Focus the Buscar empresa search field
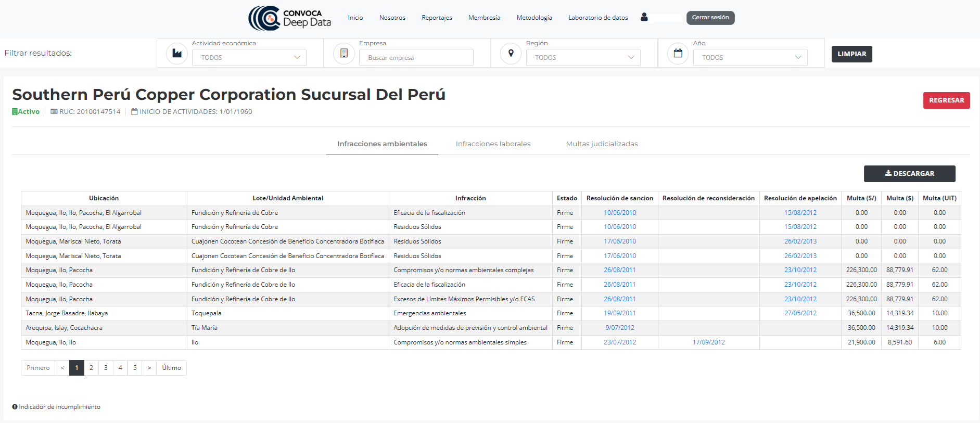980x423 pixels. 416,57
